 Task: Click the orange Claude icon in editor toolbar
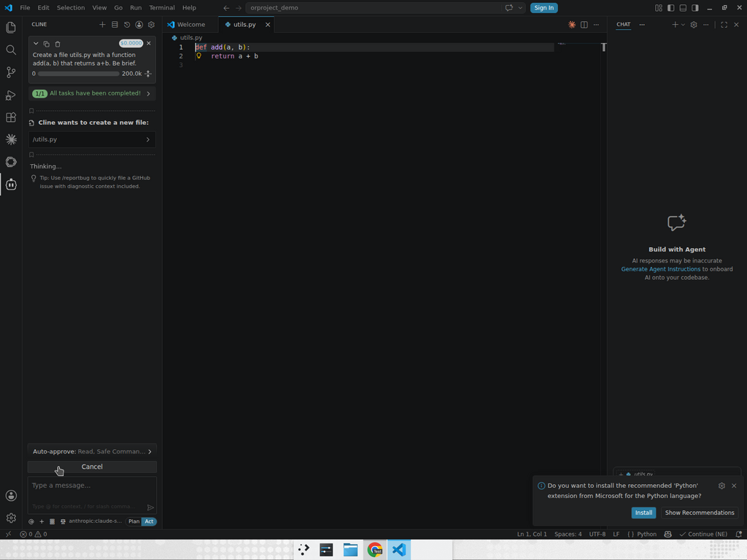pyautogui.click(x=572, y=25)
